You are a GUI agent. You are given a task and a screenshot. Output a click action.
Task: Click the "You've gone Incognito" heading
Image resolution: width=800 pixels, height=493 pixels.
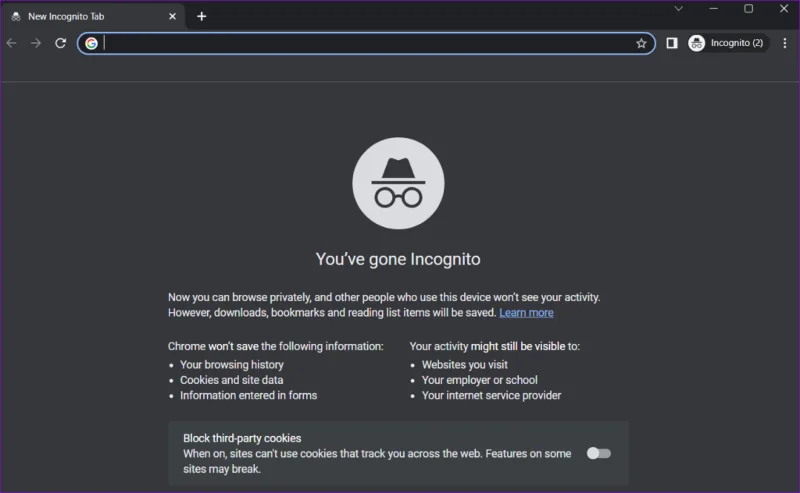(398, 259)
